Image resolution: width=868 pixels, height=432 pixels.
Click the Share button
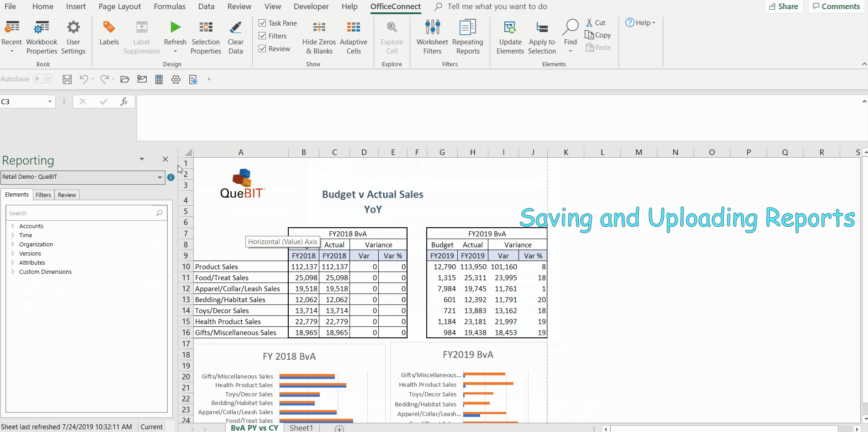[783, 6]
